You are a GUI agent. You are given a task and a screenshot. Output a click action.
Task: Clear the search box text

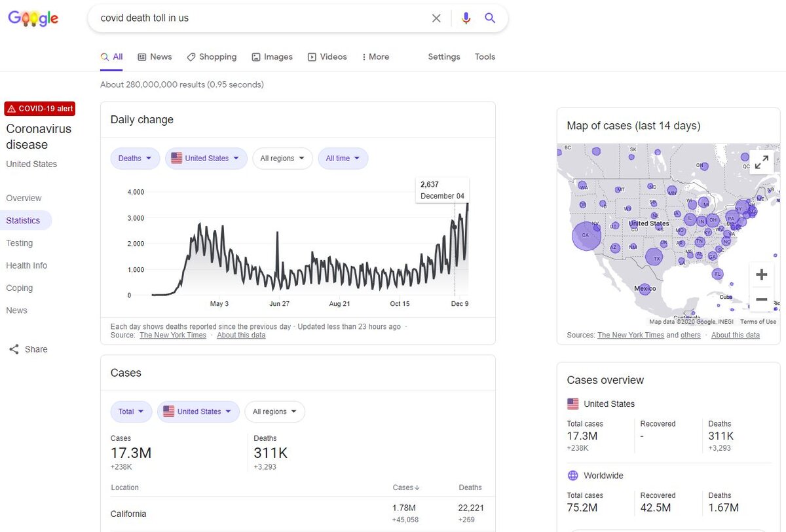[436, 18]
